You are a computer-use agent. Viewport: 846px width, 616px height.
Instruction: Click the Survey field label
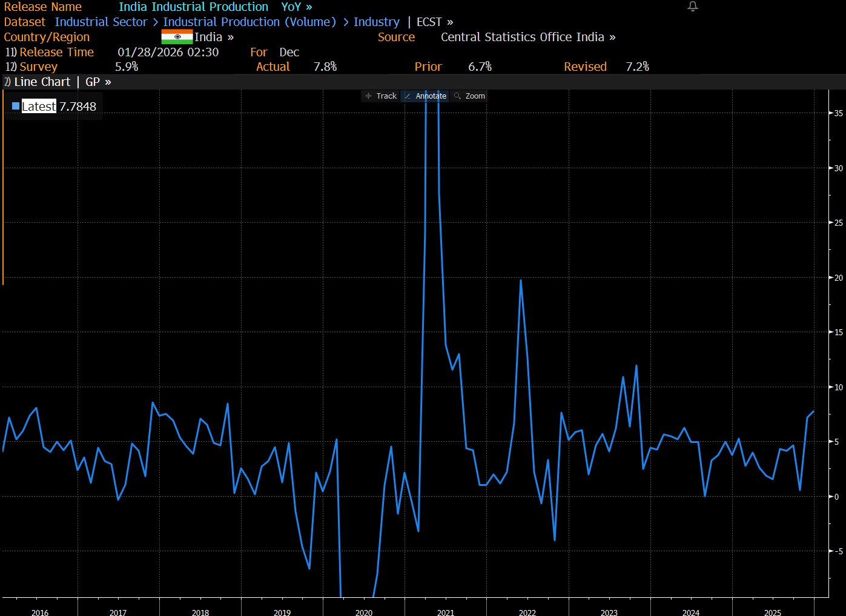point(38,67)
